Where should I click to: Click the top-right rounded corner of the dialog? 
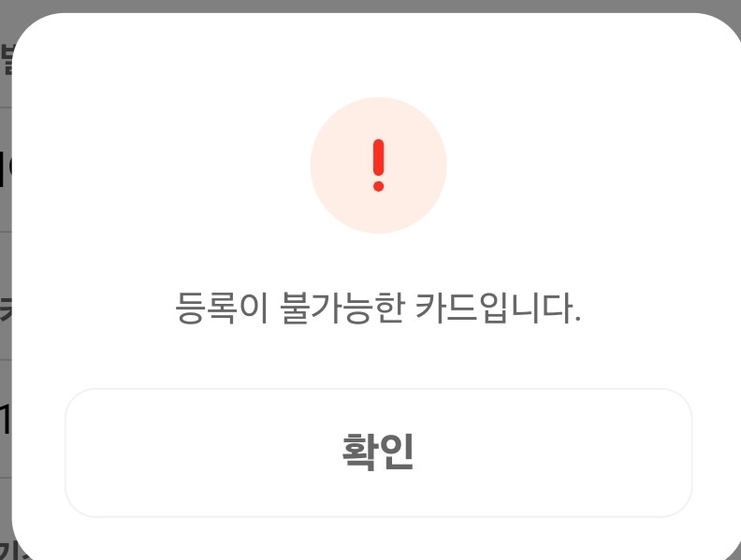723,29
